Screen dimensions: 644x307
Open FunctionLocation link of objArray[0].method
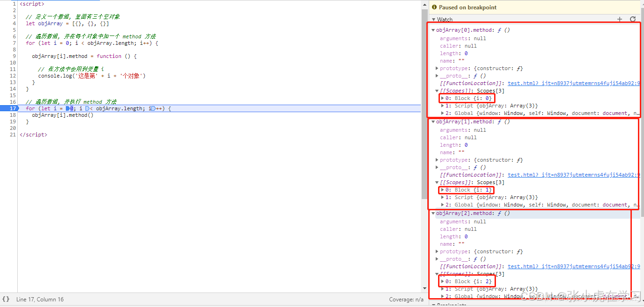pos(573,84)
